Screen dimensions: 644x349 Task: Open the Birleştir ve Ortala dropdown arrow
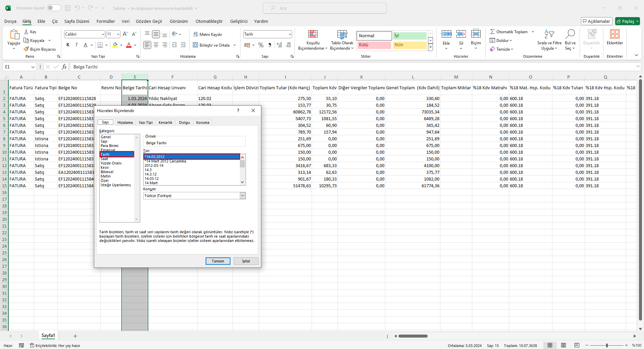click(234, 45)
